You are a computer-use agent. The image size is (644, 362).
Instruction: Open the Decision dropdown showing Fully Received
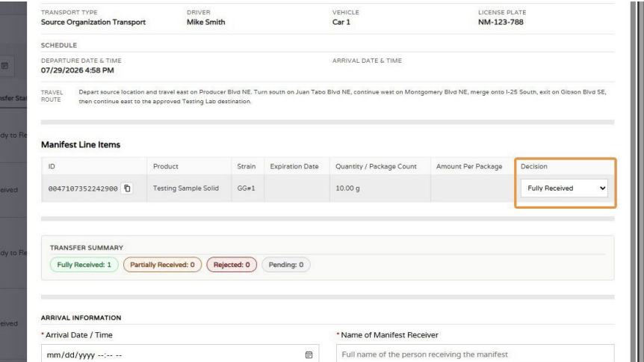564,188
